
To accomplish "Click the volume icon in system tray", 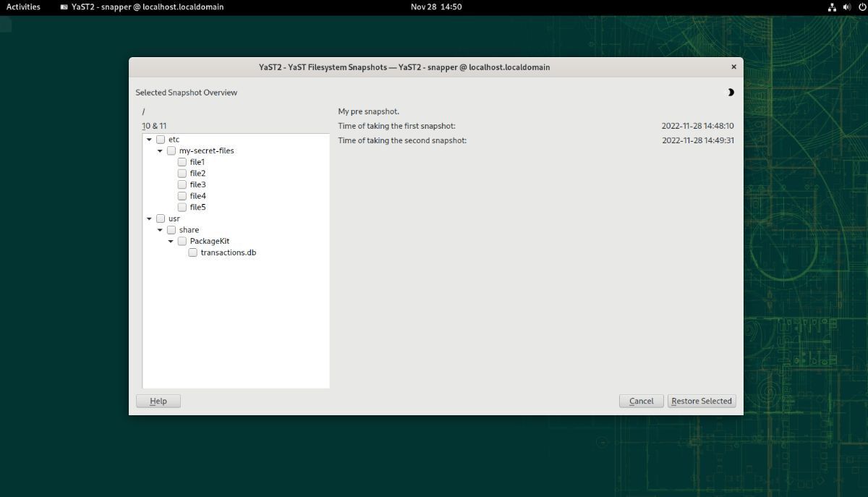I will click(847, 7).
